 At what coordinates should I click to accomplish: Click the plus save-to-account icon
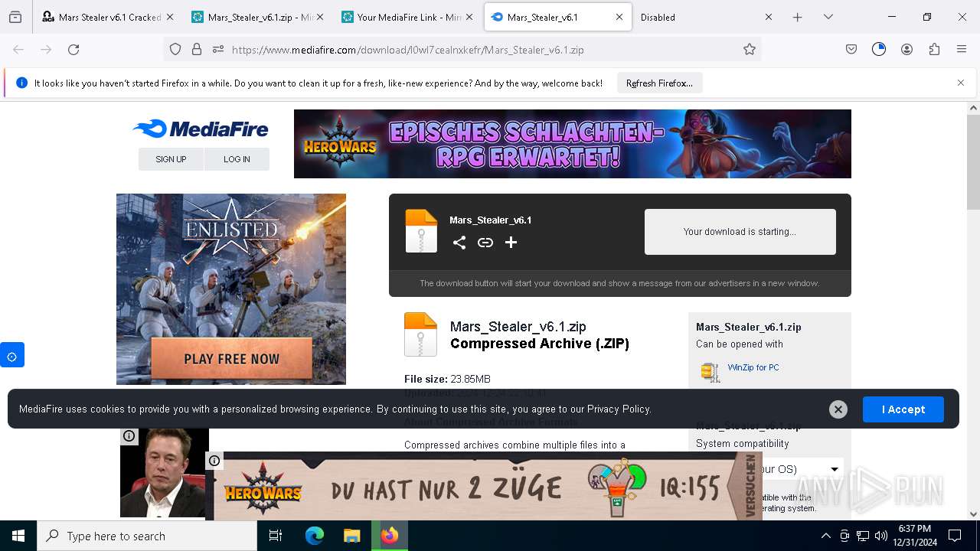point(511,243)
